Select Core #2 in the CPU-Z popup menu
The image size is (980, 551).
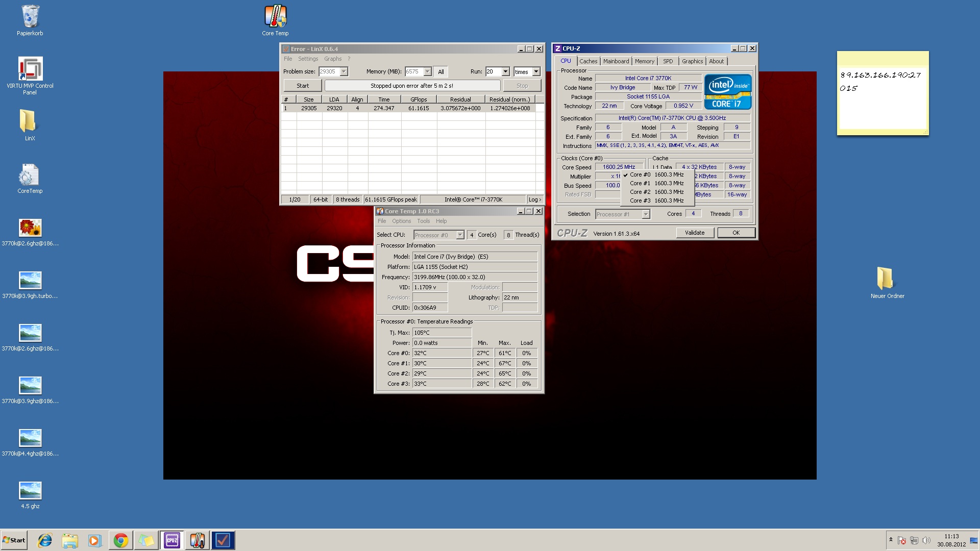[x=657, y=192]
